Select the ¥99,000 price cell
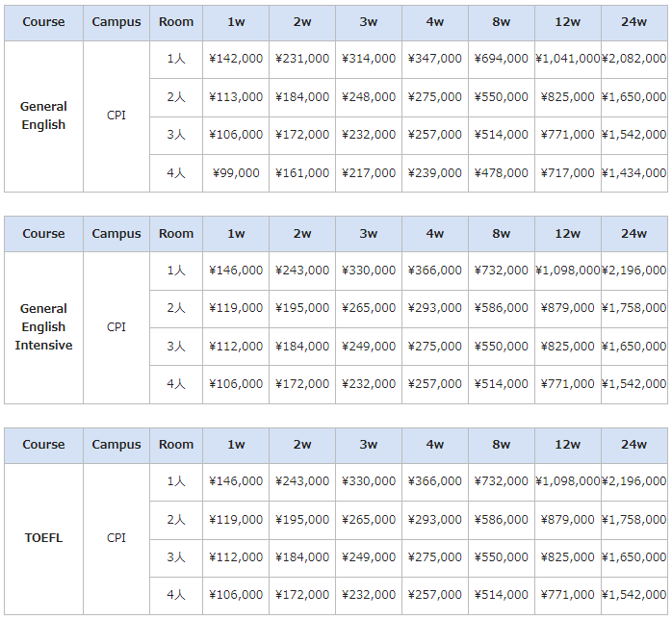The height and width of the screenshot is (620, 672). (x=236, y=173)
